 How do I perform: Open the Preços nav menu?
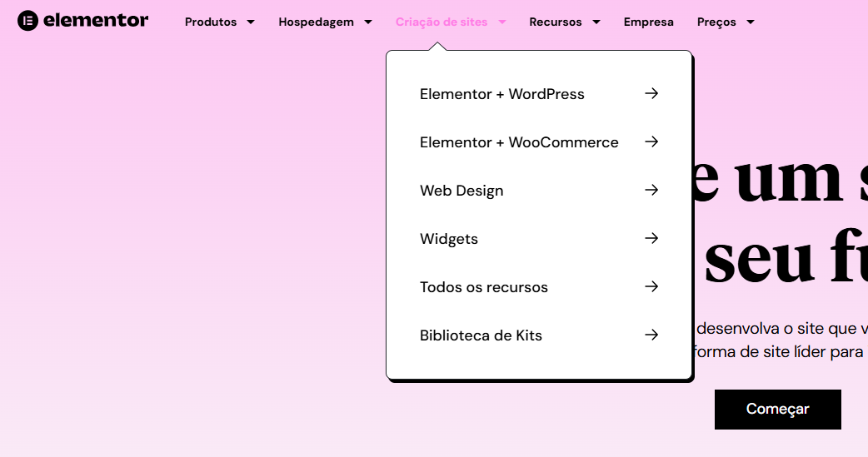click(x=716, y=22)
